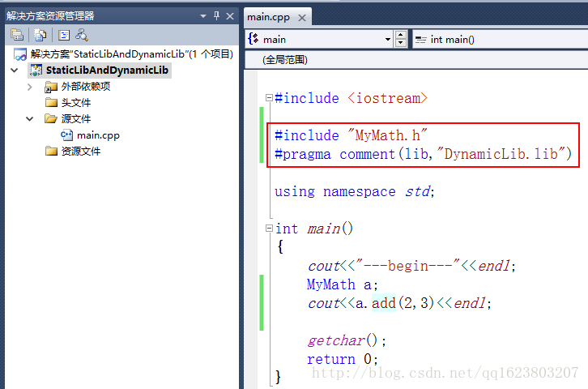588x389 pixels.
Task: Click first Solution Explorer toolbar icon
Action: [17, 35]
